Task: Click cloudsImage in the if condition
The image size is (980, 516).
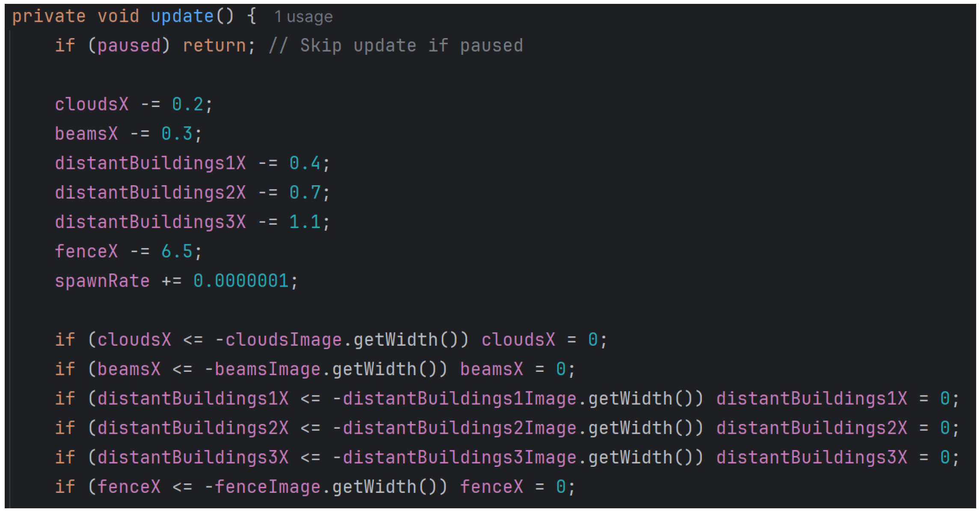Action: (283, 340)
